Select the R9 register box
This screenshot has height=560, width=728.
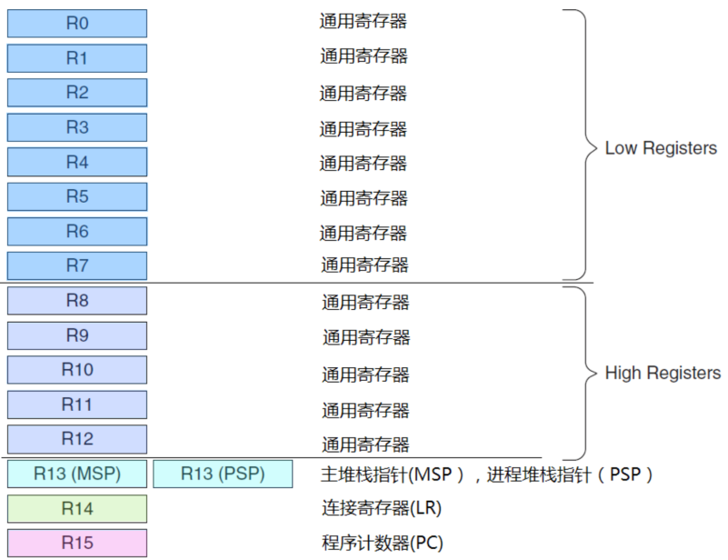(77, 335)
